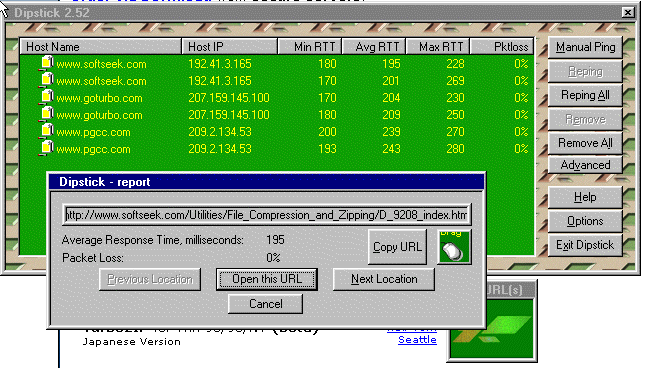Screen dimensions: 646x368
Task: Reping all hosts with Reping All
Action: [x=585, y=95]
